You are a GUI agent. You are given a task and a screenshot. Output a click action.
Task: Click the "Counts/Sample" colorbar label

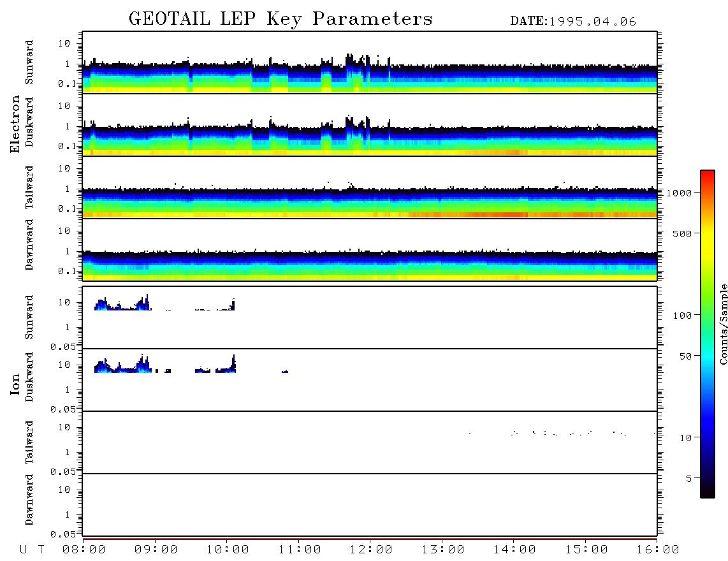point(723,324)
